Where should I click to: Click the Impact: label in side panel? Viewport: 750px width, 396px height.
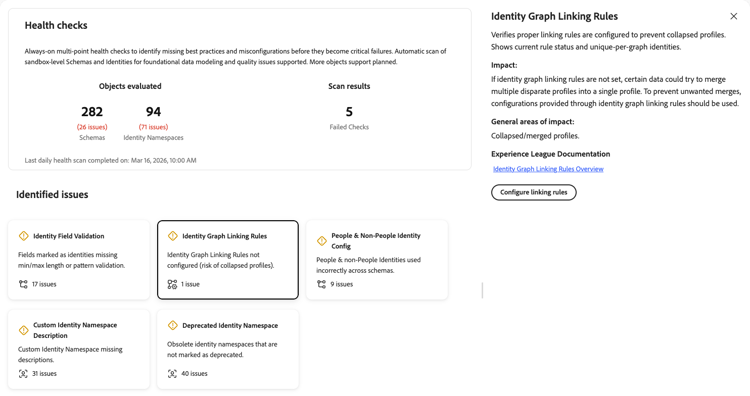pyautogui.click(x=504, y=65)
